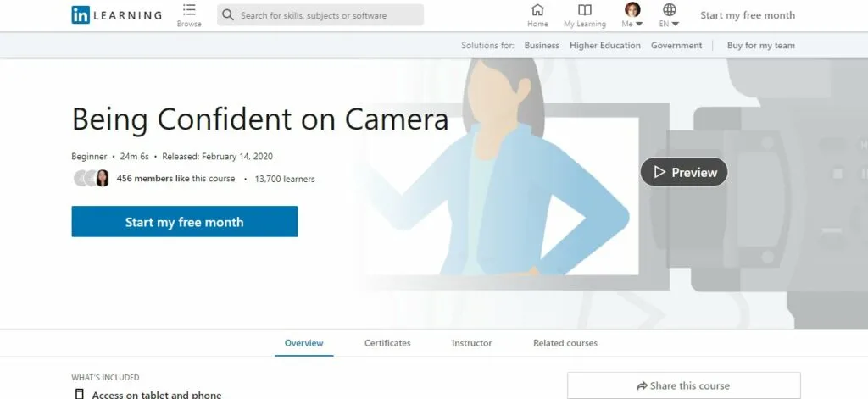Click the 24m 6s duration text
The height and width of the screenshot is (399, 868).
(135, 157)
